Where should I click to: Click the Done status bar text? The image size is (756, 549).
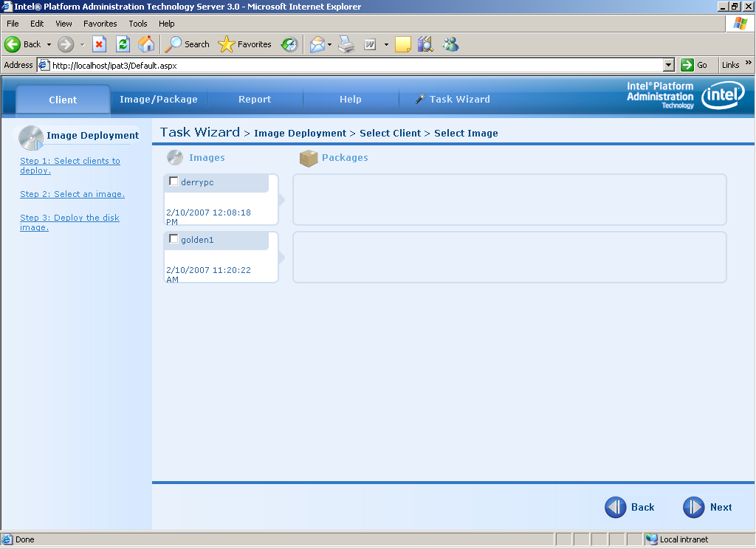click(x=24, y=539)
